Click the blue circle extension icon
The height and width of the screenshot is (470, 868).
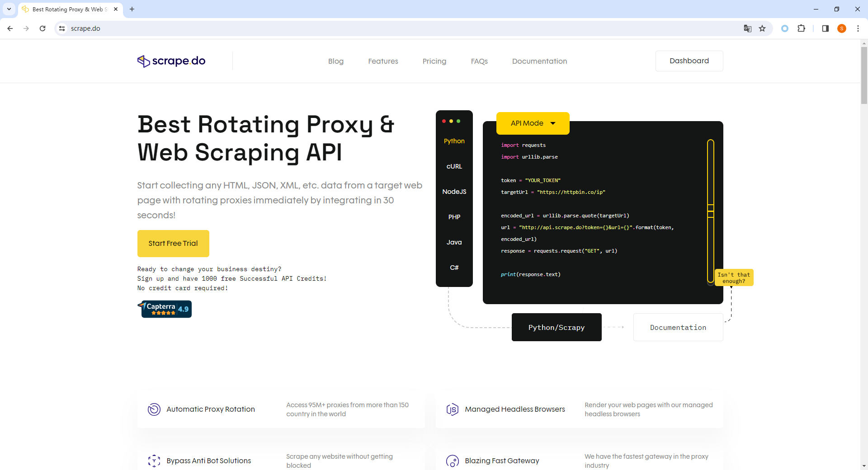pos(785,28)
